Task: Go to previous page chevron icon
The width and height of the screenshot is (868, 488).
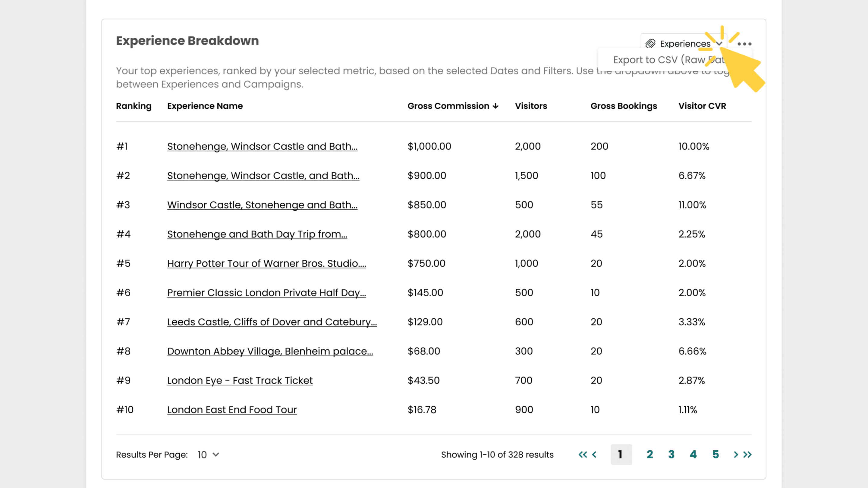Action: [594, 455]
